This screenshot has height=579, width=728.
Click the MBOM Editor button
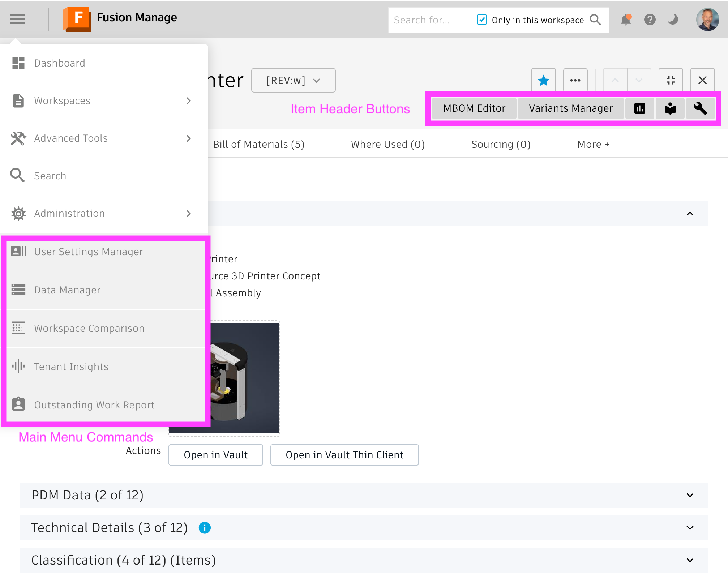click(x=474, y=108)
